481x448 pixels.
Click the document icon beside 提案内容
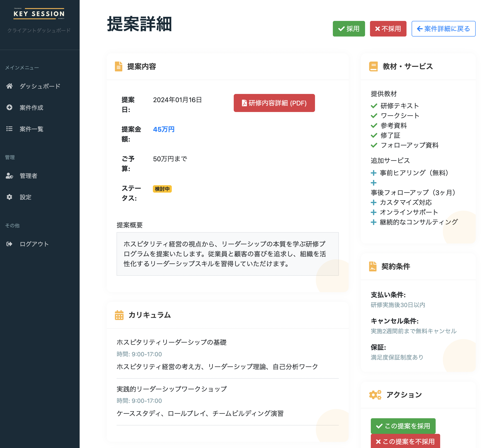coord(119,66)
